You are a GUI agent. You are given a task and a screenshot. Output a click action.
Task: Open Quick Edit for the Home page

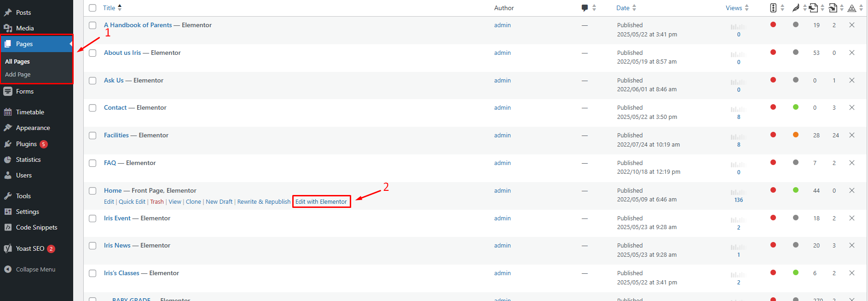[x=132, y=202]
